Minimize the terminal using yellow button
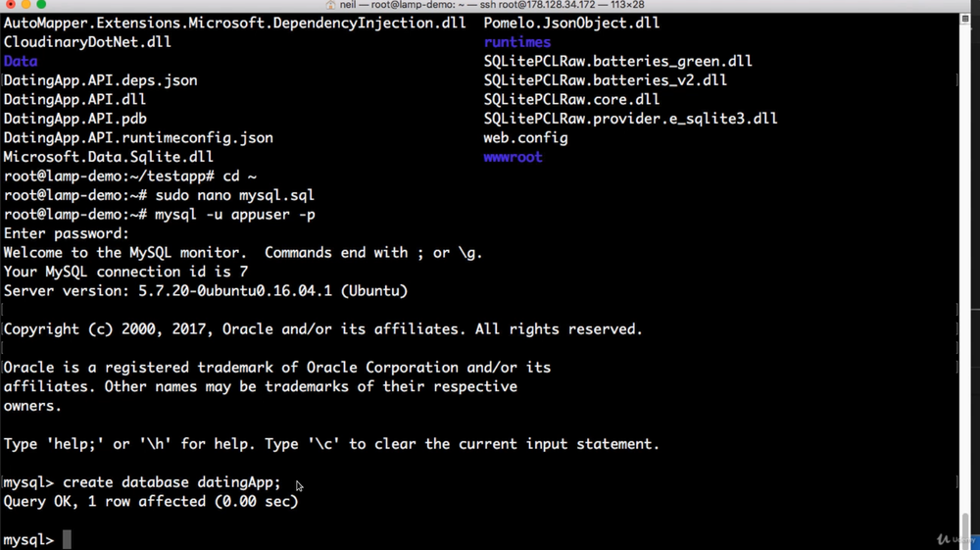Screen dimensions: 980x550 point(25,5)
